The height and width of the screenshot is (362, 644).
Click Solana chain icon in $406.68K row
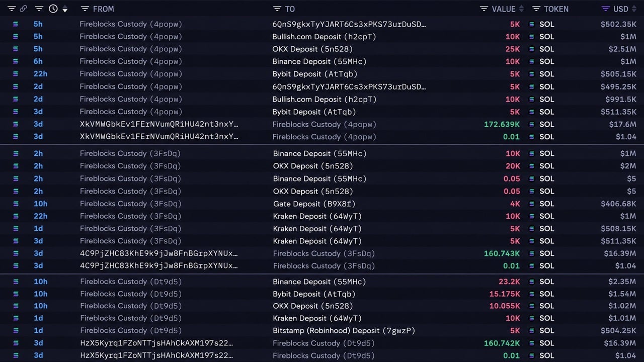pos(15,204)
